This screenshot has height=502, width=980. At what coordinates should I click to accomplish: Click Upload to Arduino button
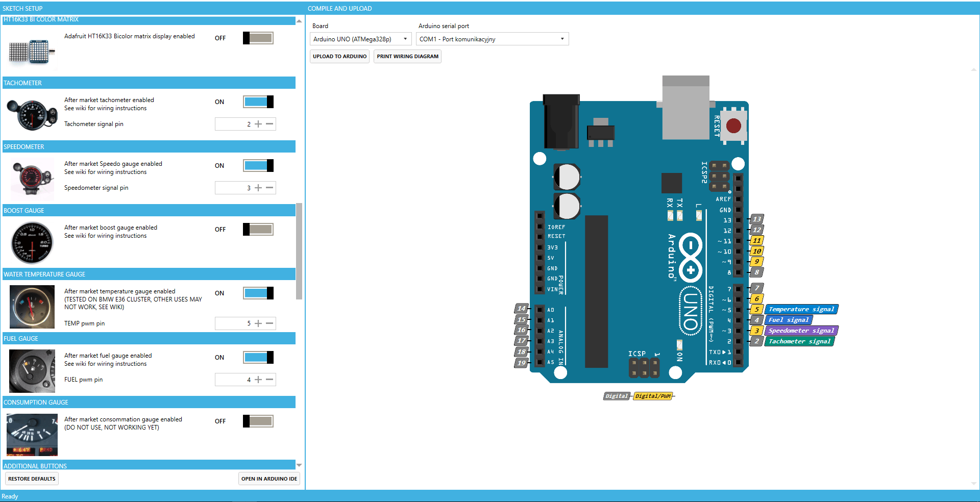340,56
